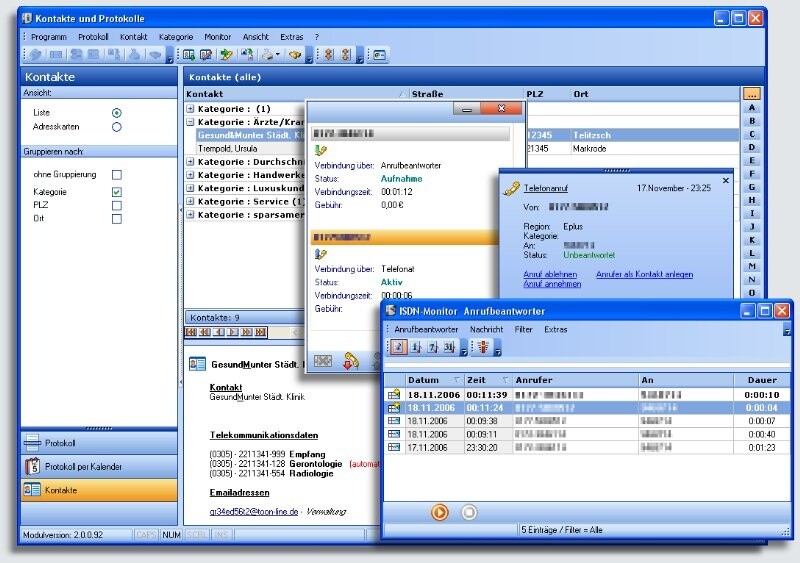Viewport: 800px width, 563px height.
Task: Click the printer toolbar icon
Action: [x=267, y=55]
